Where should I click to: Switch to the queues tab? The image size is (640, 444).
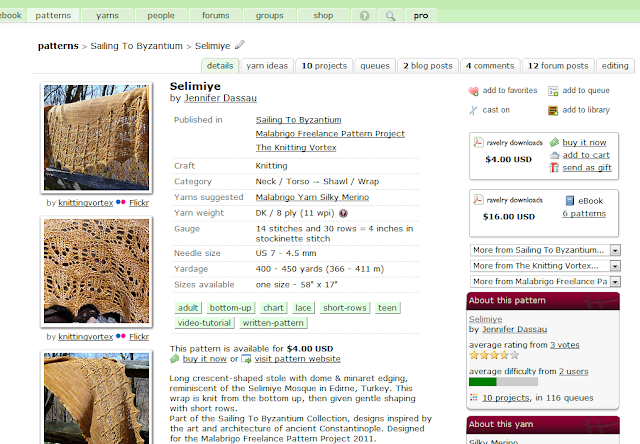(375, 66)
